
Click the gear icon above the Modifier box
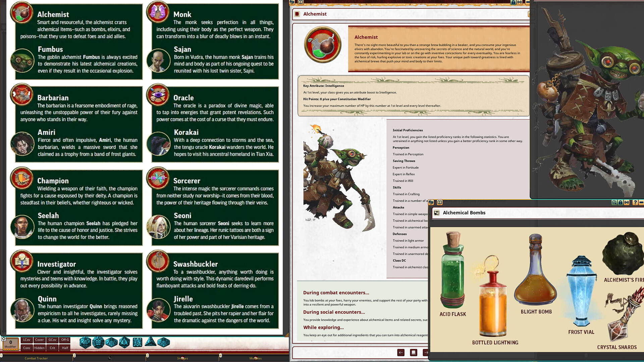[x=4, y=339]
